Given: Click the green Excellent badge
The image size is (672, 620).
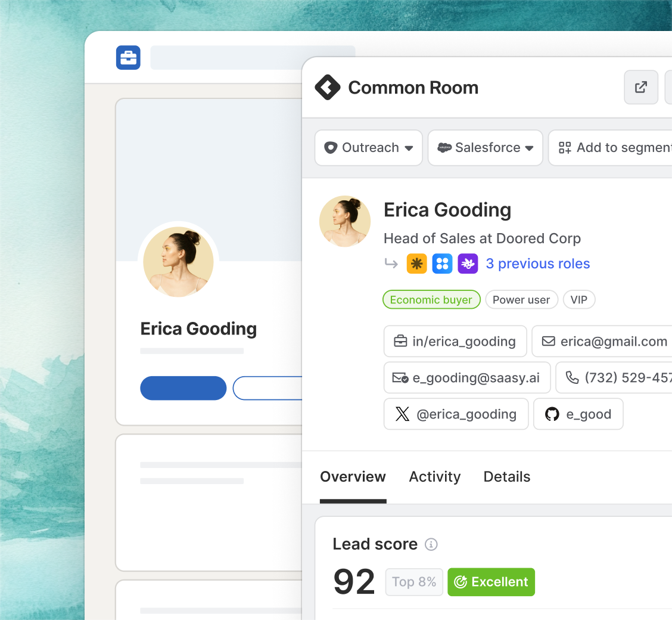Looking at the screenshot, I should [x=491, y=582].
